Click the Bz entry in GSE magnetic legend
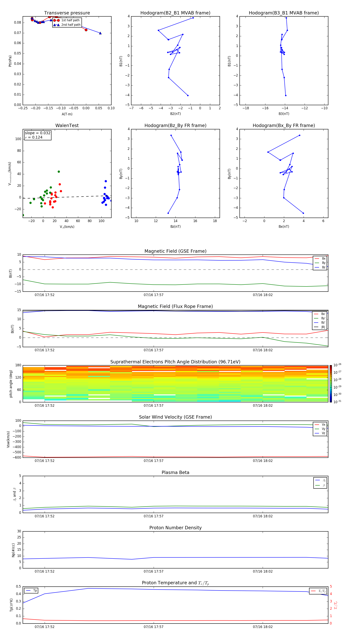The height and width of the screenshot is (644, 351). 320,267
